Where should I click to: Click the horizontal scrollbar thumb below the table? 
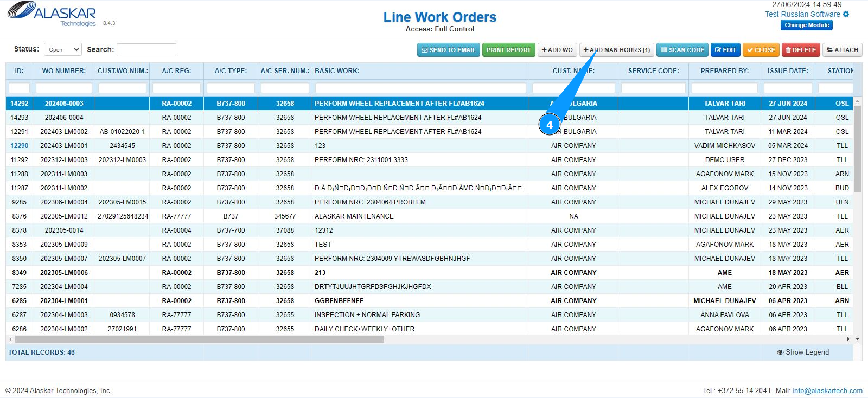[200, 339]
